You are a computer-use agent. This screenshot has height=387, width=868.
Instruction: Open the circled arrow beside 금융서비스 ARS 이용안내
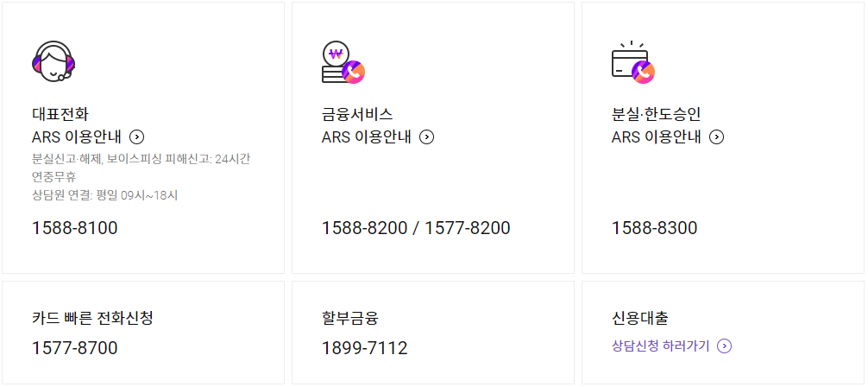pyautogui.click(x=426, y=137)
